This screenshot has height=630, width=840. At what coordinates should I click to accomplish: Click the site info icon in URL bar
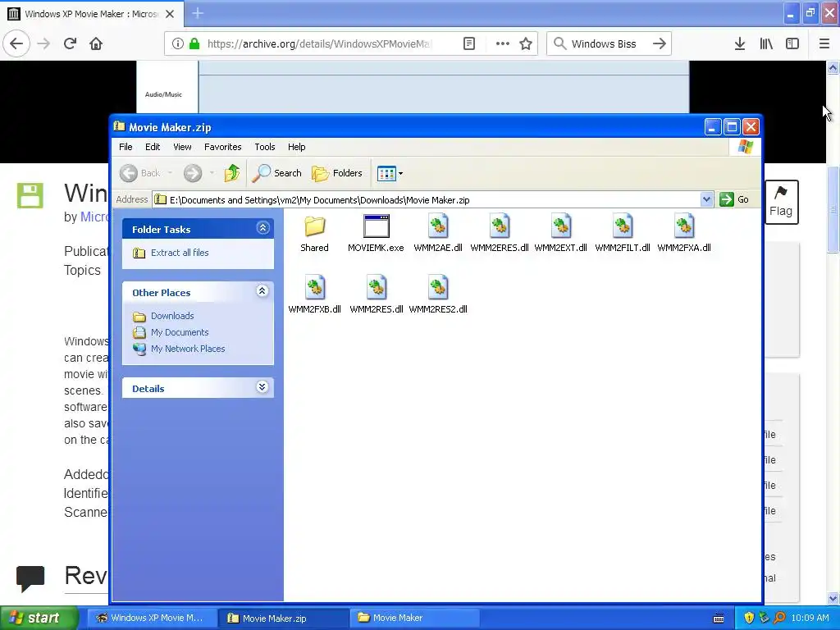[178, 43]
